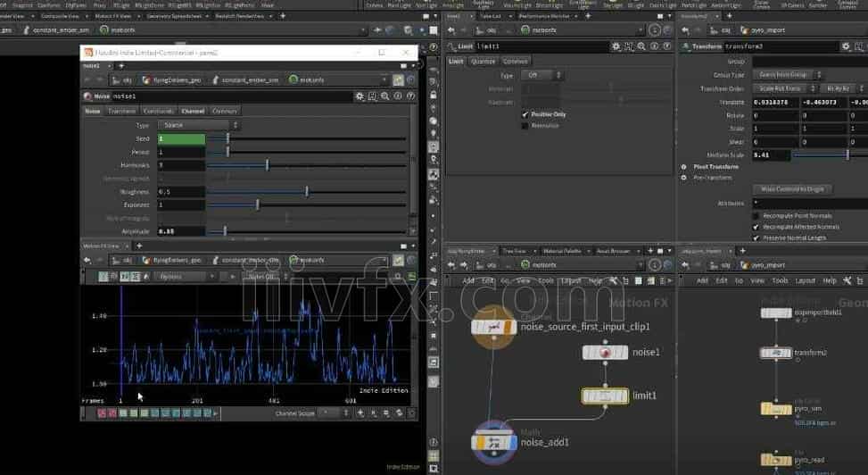Toggle Recompute Affected Normals checkbox

coord(756,227)
